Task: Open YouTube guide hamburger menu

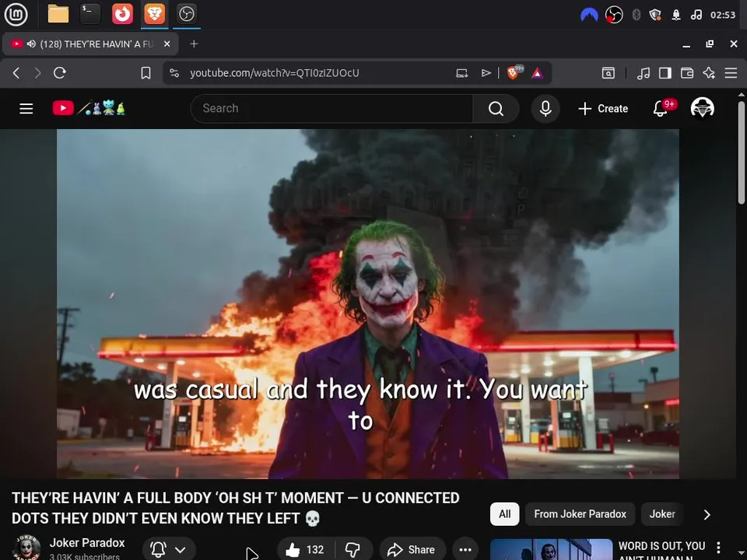Action: (26, 109)
